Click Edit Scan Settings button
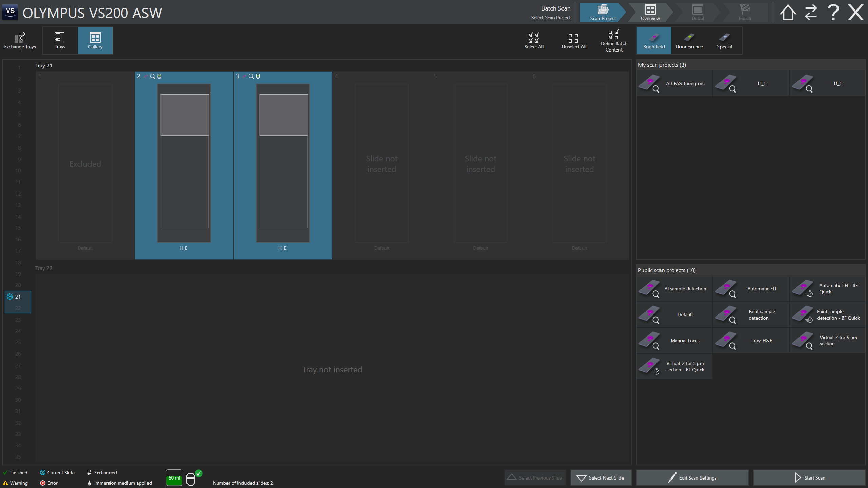Image resolution: width=868 pixels, height=488 pixels. click(x=692, y=478)
